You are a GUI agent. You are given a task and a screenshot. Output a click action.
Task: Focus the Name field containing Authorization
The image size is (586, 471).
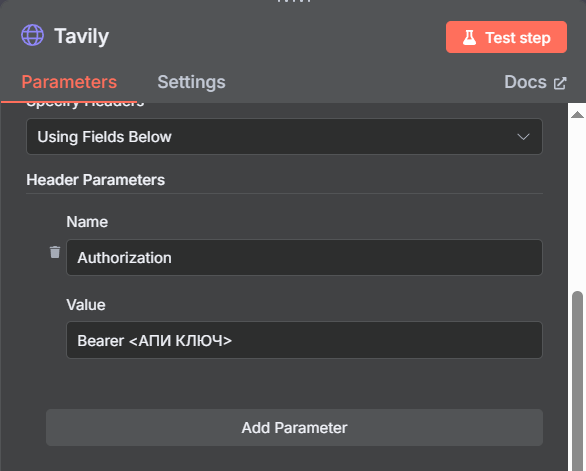click(x=304, y=258)
